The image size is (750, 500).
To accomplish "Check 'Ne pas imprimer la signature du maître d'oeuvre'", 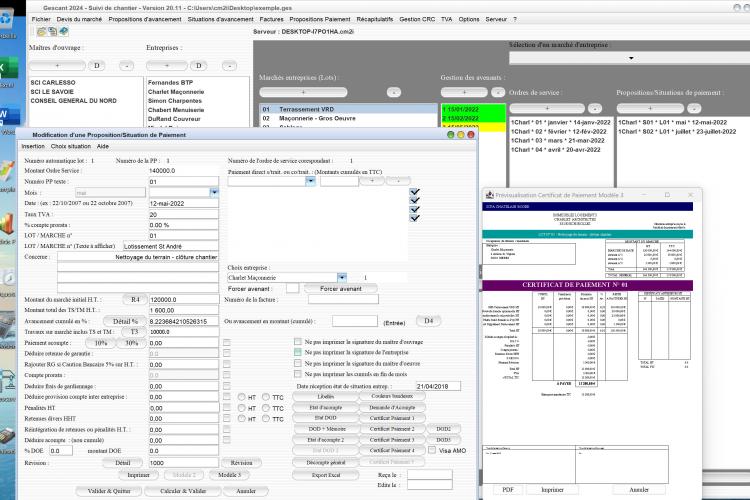I will pyautogui.click(x=298, y=363).
